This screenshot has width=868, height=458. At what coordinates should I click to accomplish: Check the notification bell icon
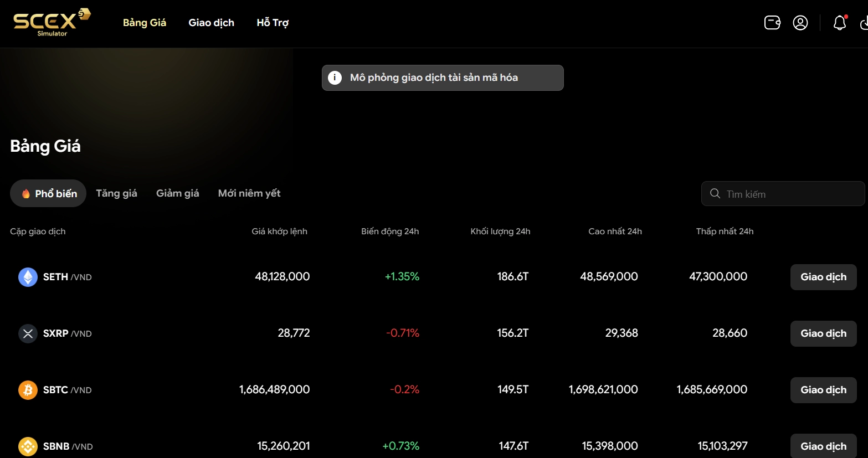click(840, 23)
